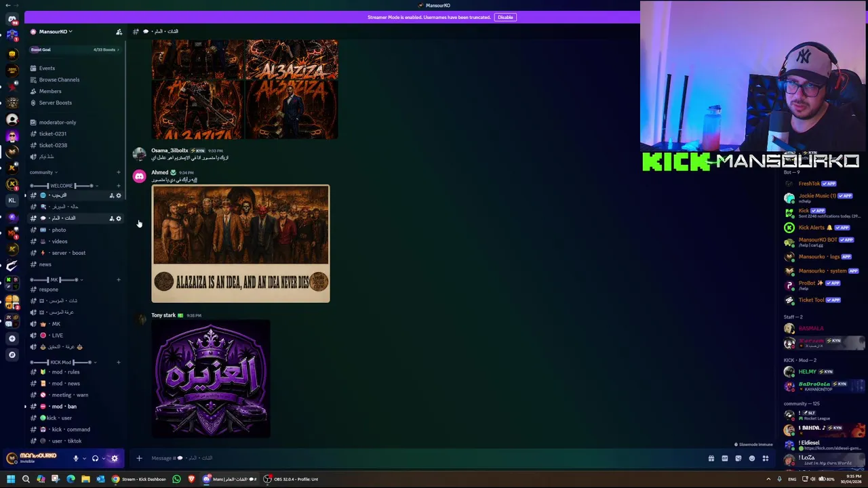Open the GIF picker
The width and height of the screenshot is (868, 488).
724,458
